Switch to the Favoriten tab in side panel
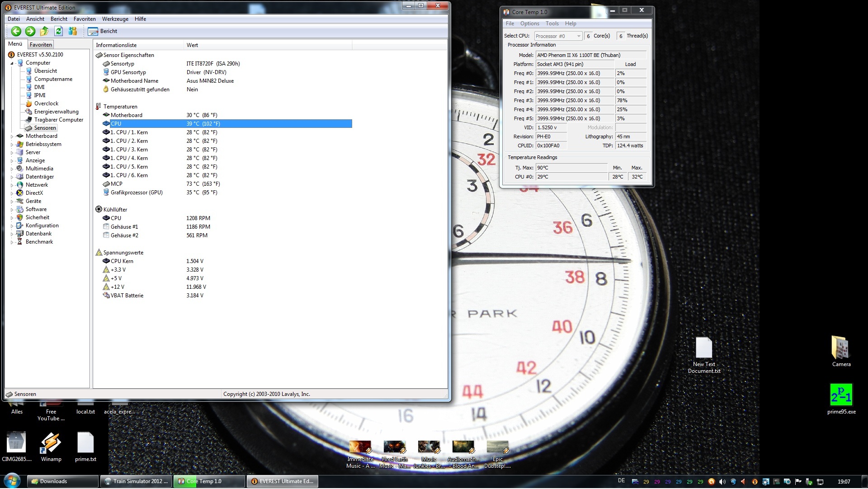 [41, 45]
